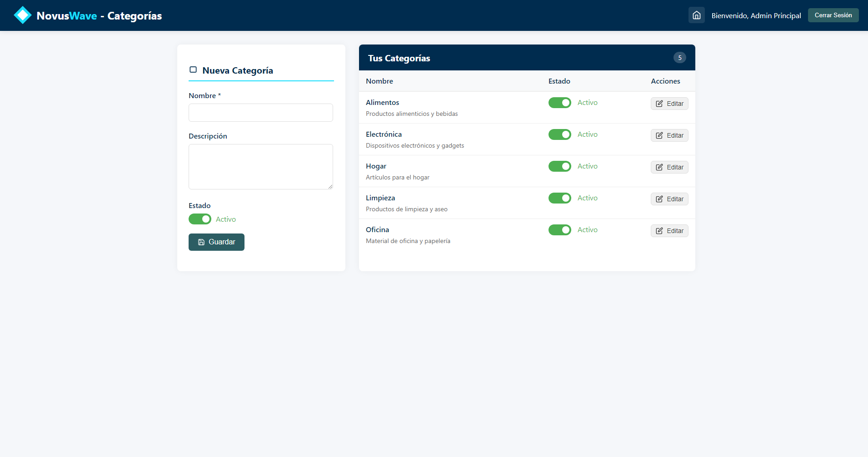Click the category count badge showing 5

pyautogui.click(x=679, y=58)
